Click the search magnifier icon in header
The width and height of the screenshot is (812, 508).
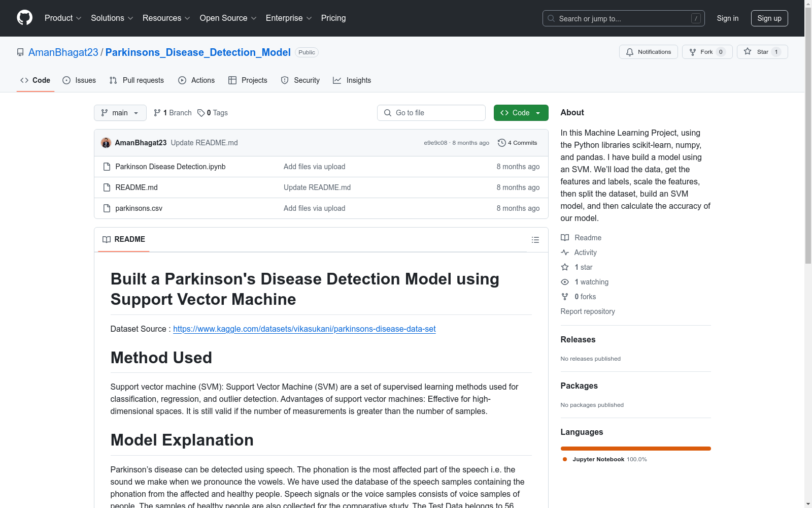pyautogui.click(x=551, y=18)
